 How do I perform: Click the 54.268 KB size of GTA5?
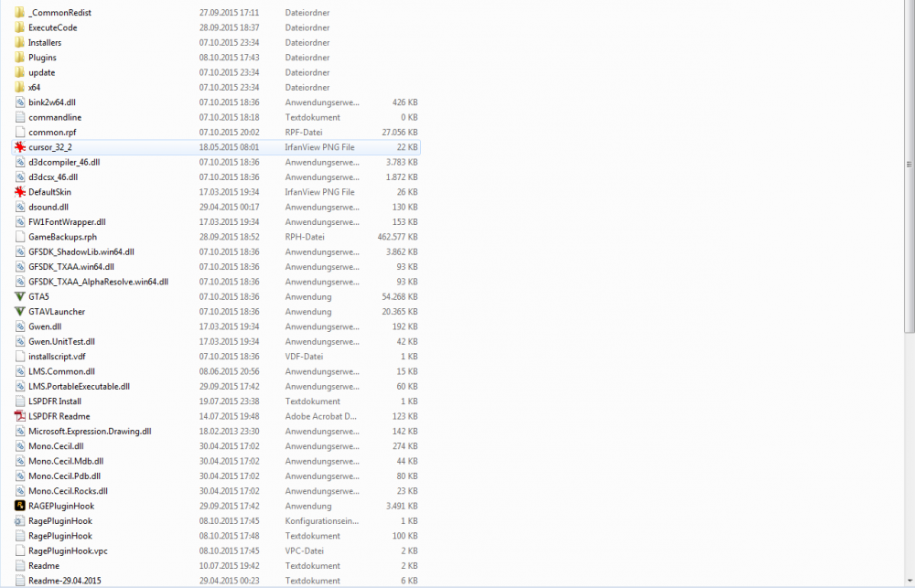400,296
